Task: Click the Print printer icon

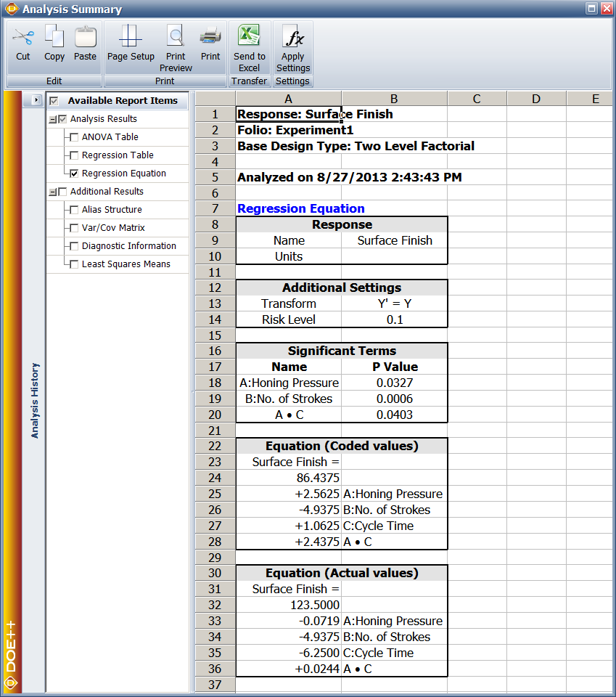Action: click(x=210, y=36)
